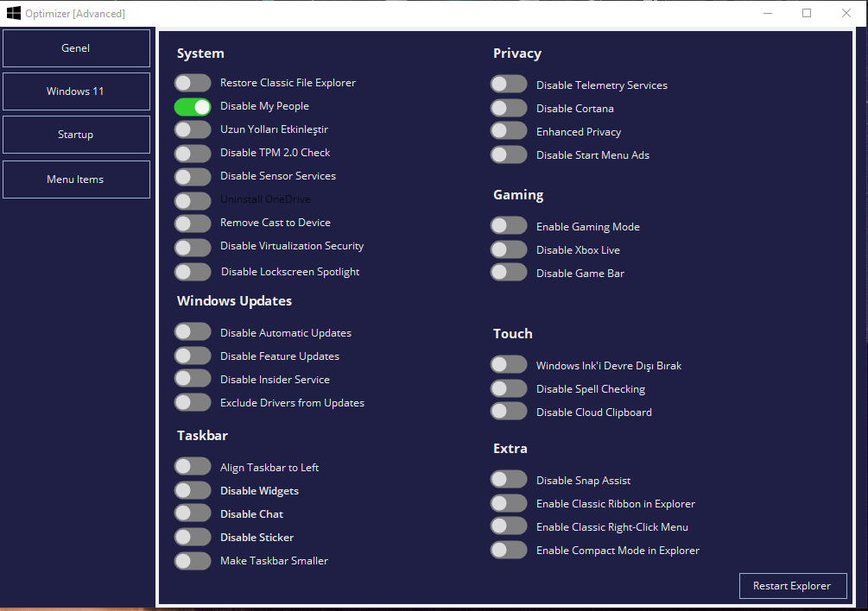Enable Disable Automatic Updates

tap(193, 331)
